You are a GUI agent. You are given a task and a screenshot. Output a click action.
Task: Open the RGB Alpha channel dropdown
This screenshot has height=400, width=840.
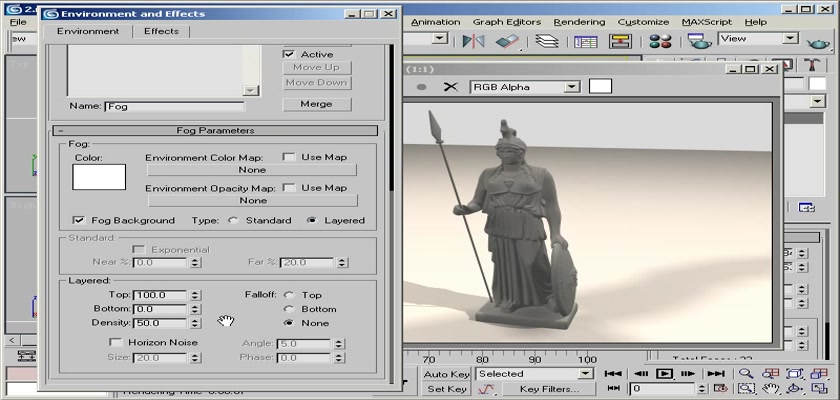click(x=572, y=87)
